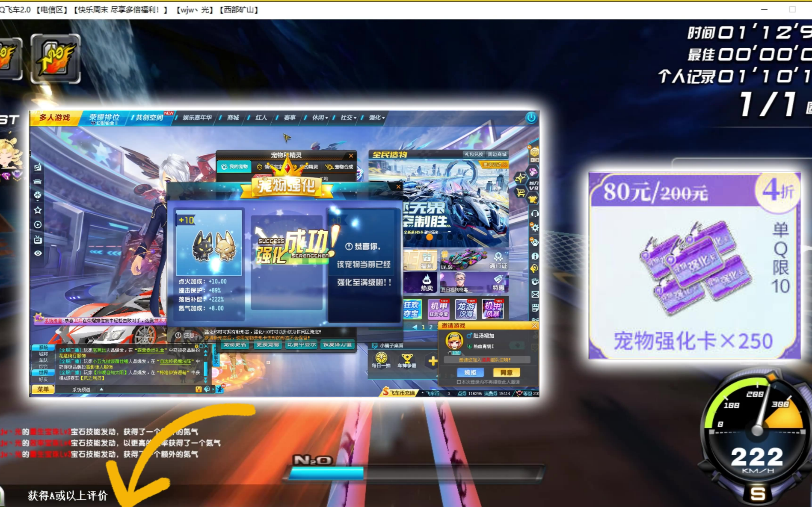
Task: Close the 宠物强化 dialog
Action: (398, 187)
